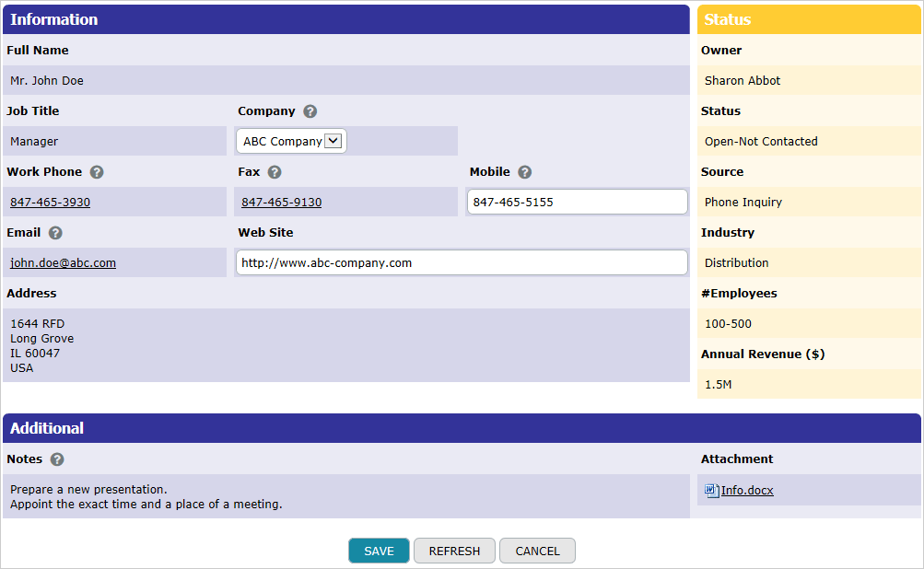Click the Job Title label
This screenshot has width=924, height=569.
pyautogui.click(x=33, y=110)
